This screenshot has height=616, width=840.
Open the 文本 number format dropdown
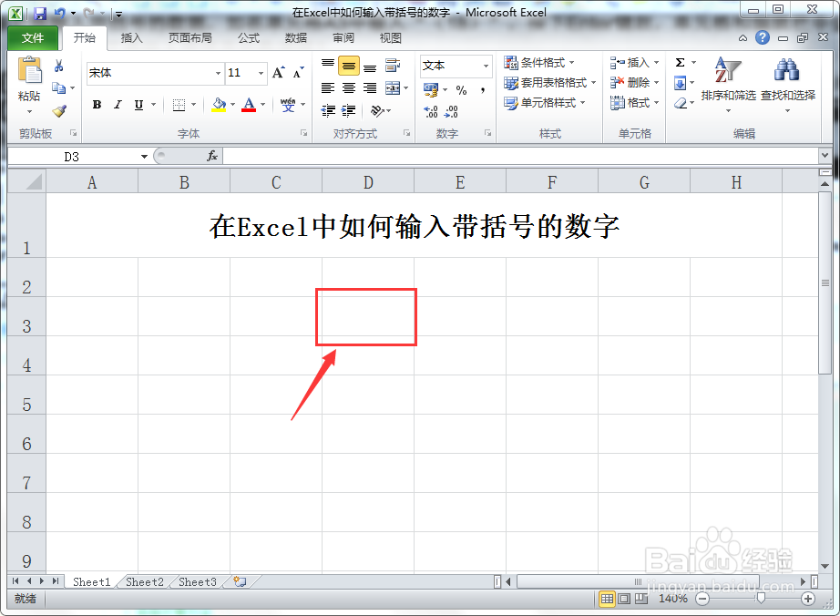[x=486, y=66]
